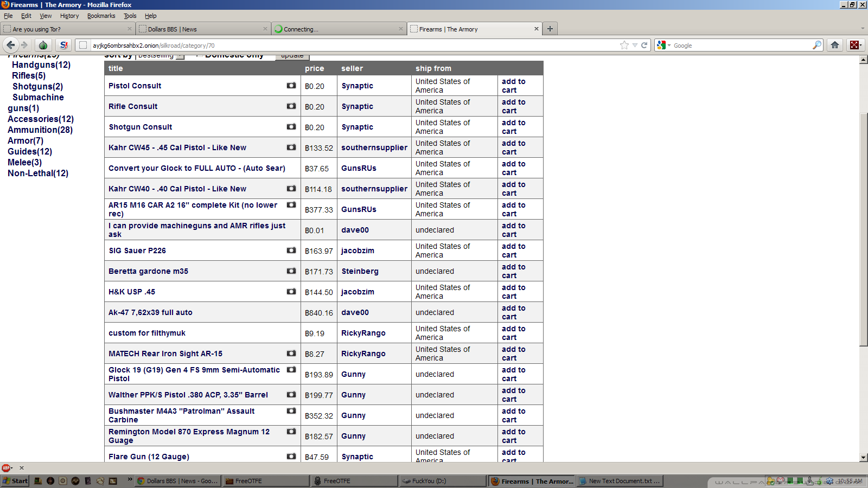Screen dimensions: 868x488
Task: Switch to the 'Are you using Tor?' tab
Action: click(67, 29)
